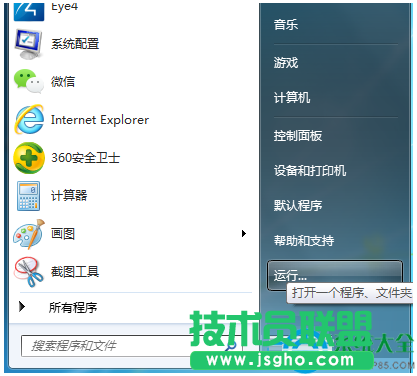Open 帮助和支持
This screenshot has width=417, height=376.
304,241
